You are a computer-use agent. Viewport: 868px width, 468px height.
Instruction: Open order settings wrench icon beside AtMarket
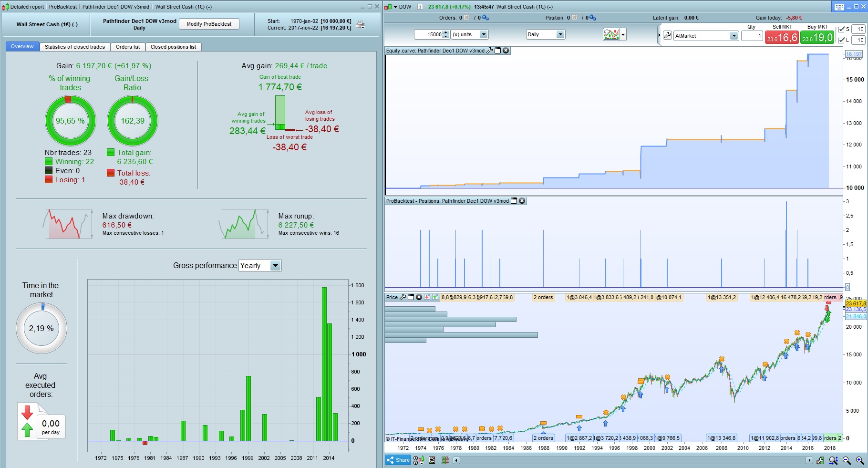coord(668,35)
